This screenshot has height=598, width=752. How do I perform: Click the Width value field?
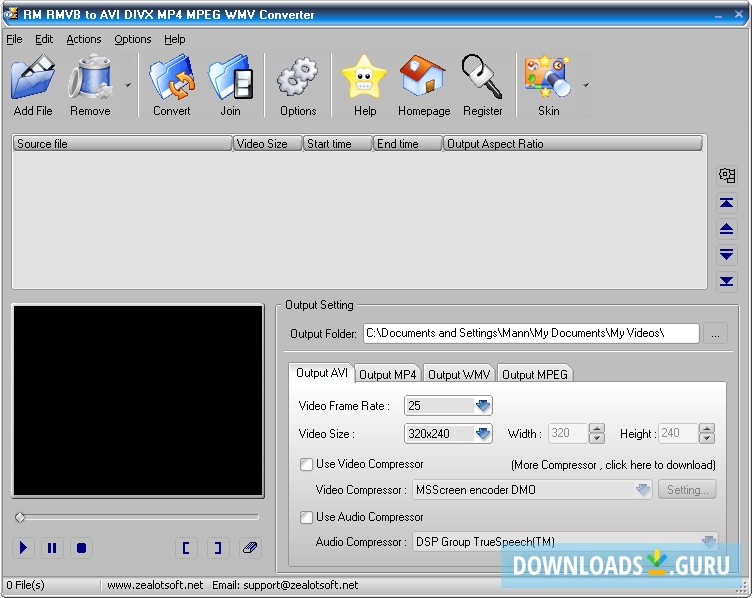(x=568, y=434)
